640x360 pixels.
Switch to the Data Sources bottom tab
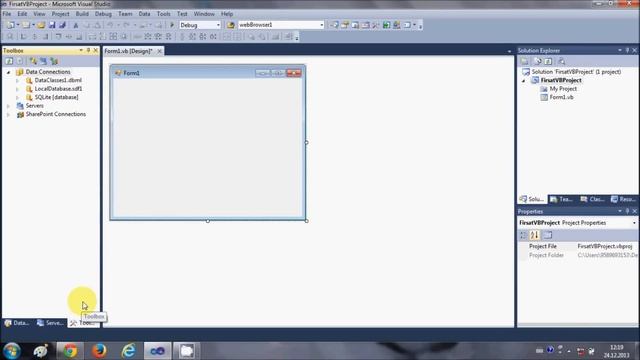coord(17,323)
